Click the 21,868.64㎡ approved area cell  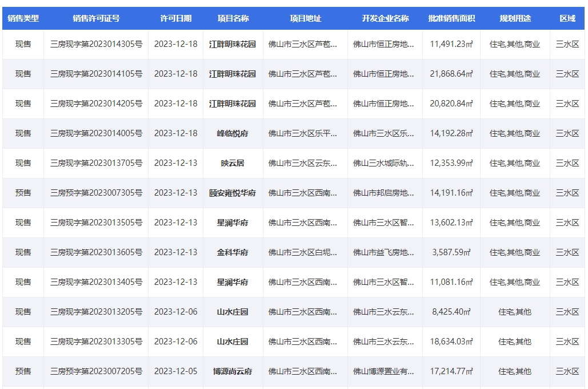(451, 74)
